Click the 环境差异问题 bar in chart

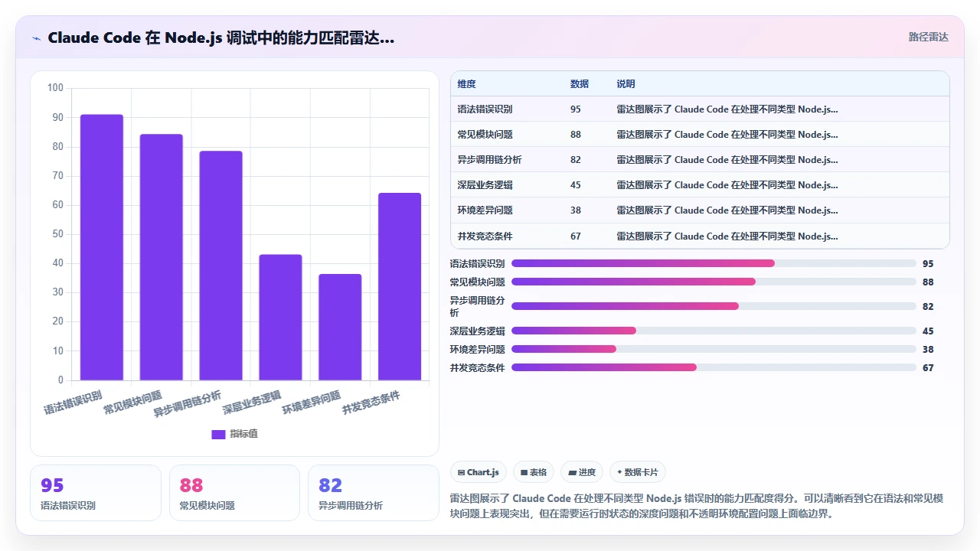coord(340,327)
